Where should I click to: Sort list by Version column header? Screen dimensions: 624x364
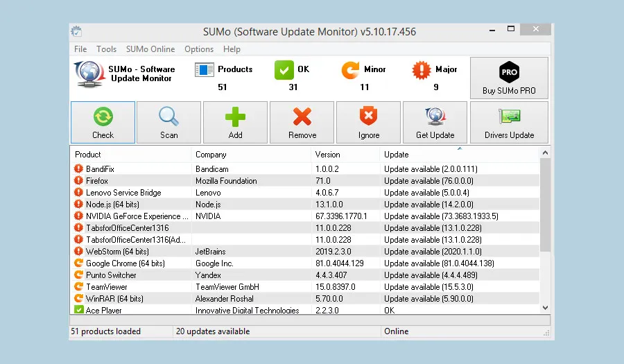pyautogui.click(x=345, y=155)
